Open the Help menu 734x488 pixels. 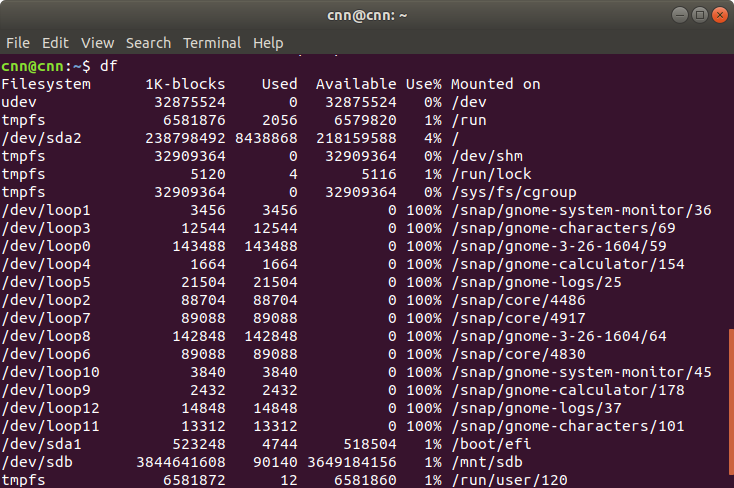click(268, 43)
